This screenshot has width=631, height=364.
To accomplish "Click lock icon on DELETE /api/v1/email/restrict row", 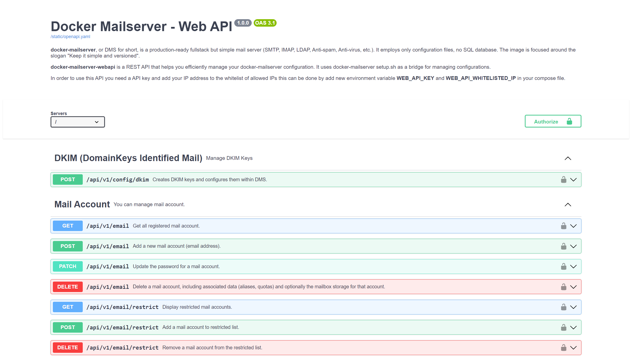I will tap(563, 348).
